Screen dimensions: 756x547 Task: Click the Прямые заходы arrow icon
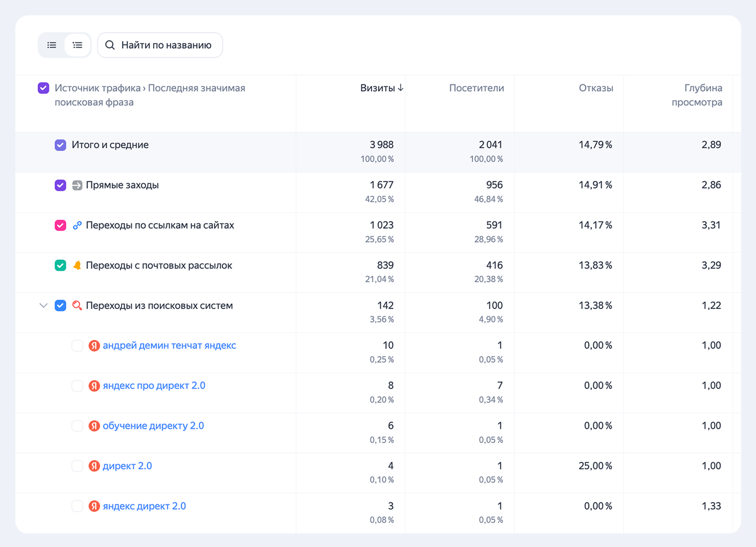coord(77,185)
